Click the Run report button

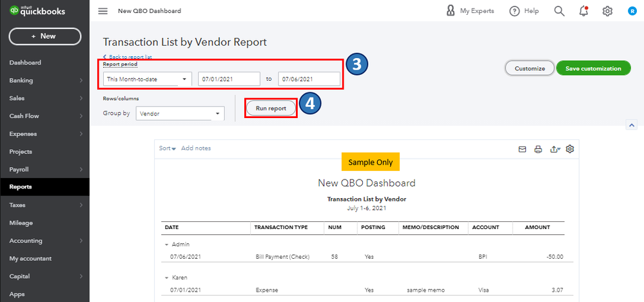click(271, 108)
